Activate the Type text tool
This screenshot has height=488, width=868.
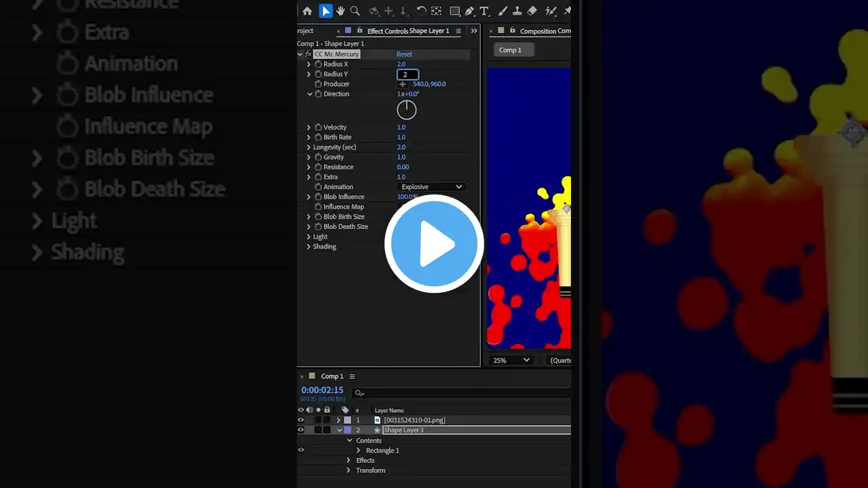[x=484, y=11]
